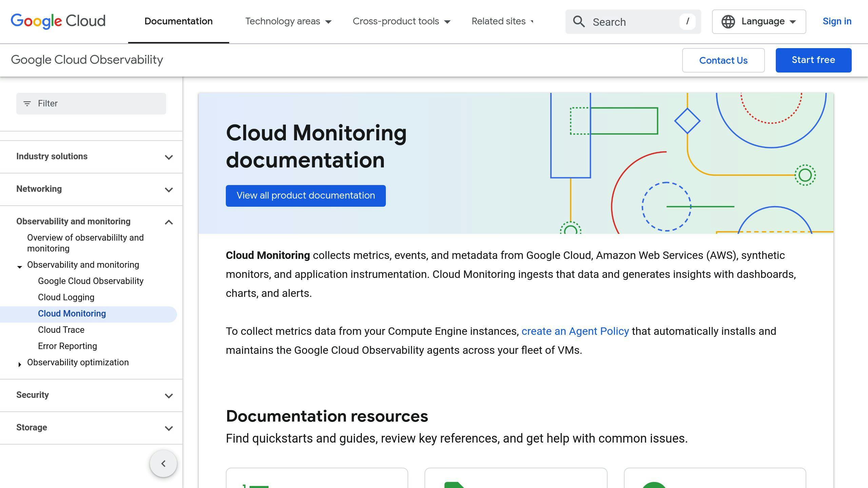The height and width of the screenshot is (488, 868).
Task: Collapse the Observability and monitoring section chevron
Action: pyautogui.click(x=169, y=222)
